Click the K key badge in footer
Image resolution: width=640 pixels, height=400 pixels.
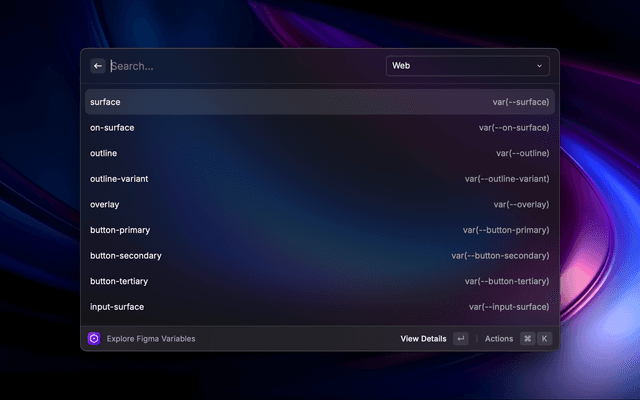click(x=544, y=339)
